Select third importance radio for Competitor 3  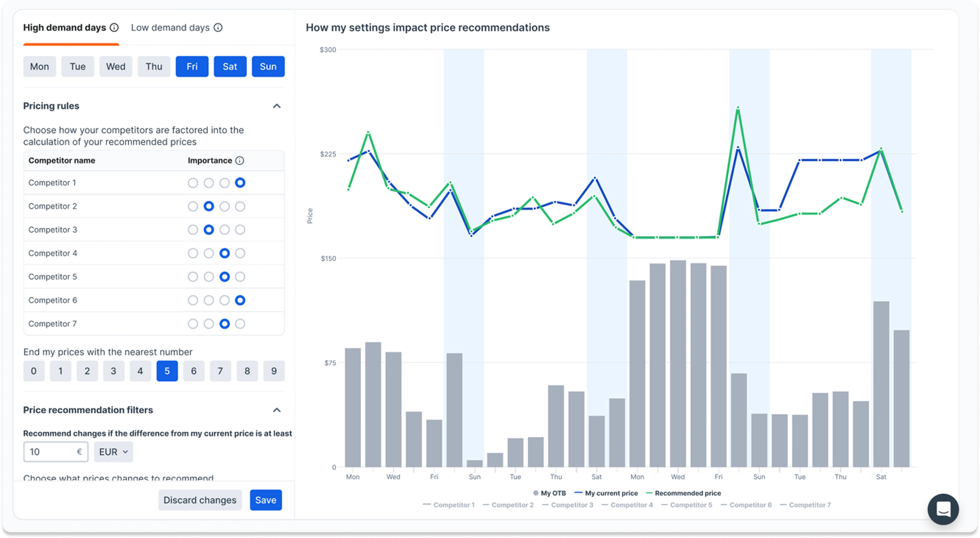pos(225,230)
